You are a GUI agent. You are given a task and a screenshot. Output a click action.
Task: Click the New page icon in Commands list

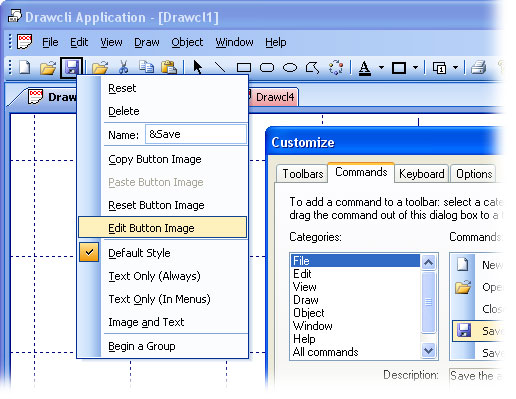(x=463, y=264)
